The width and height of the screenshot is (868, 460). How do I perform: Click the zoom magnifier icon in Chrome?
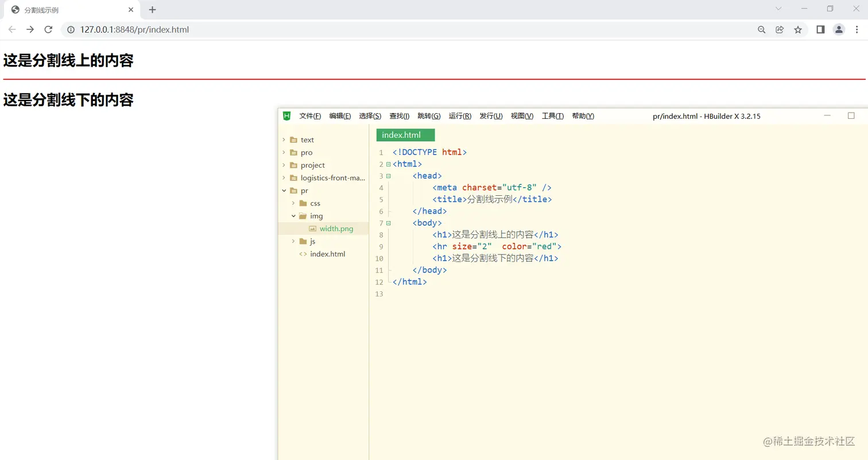click(x=762, y=30)
